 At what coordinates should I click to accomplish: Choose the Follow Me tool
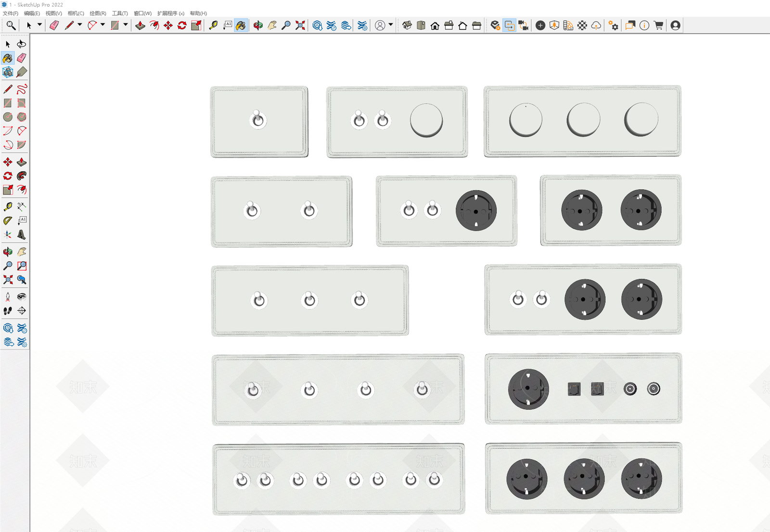(x=22, y=176)
